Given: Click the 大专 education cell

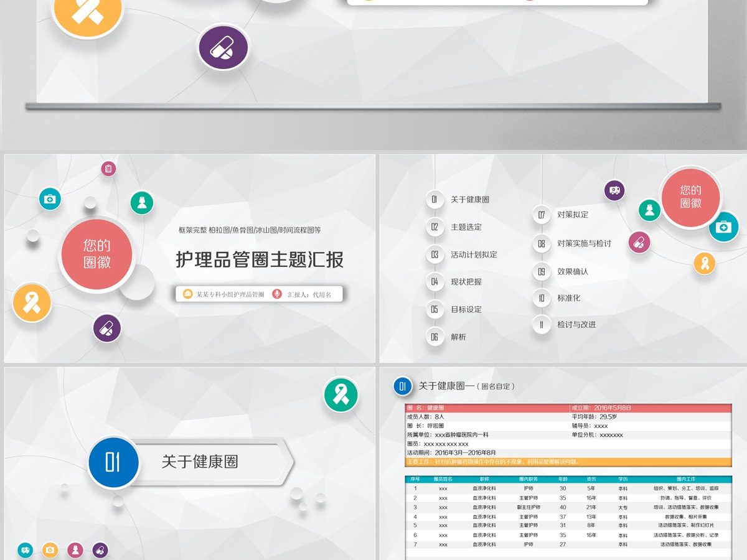Looking at the screenshot, I should pos(623,507).
